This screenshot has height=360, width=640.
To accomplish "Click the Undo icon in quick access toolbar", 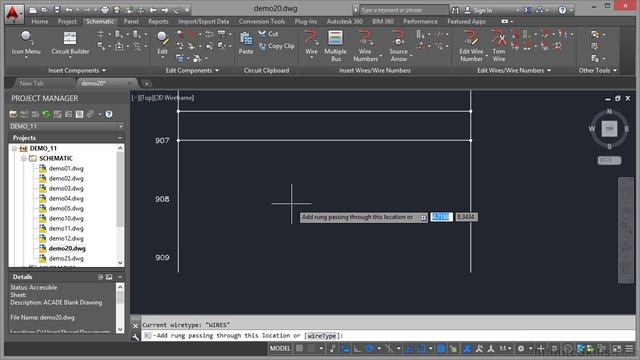I will tap(69, 10).
